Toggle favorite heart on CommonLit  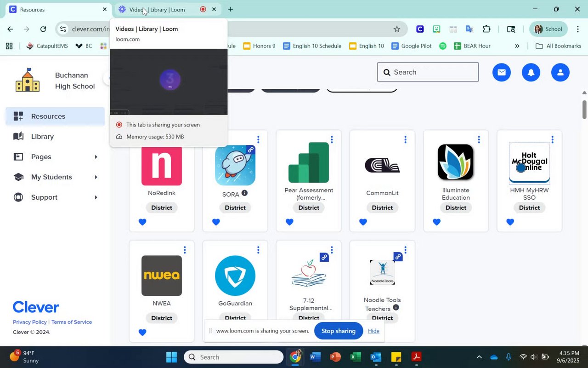363,222
